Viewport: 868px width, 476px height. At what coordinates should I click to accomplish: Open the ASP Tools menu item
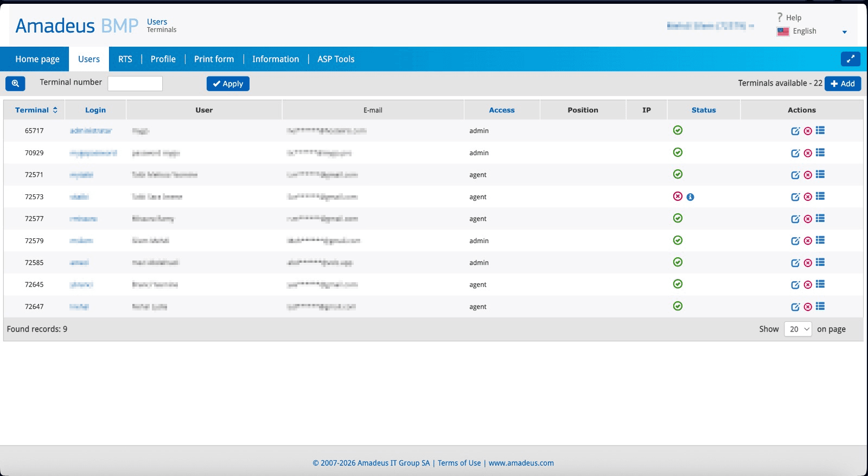pyautogui.click(x=336, y=59)
